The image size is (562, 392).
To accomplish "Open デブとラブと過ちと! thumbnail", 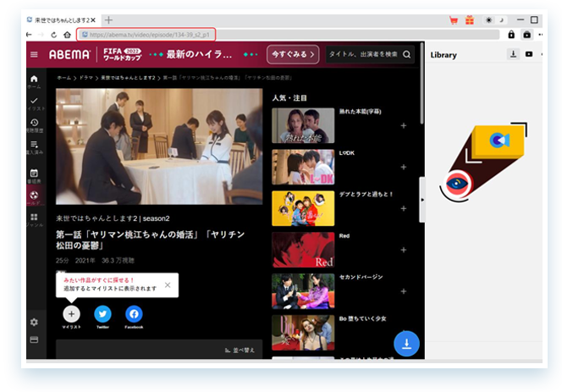I will click(303, 208).
